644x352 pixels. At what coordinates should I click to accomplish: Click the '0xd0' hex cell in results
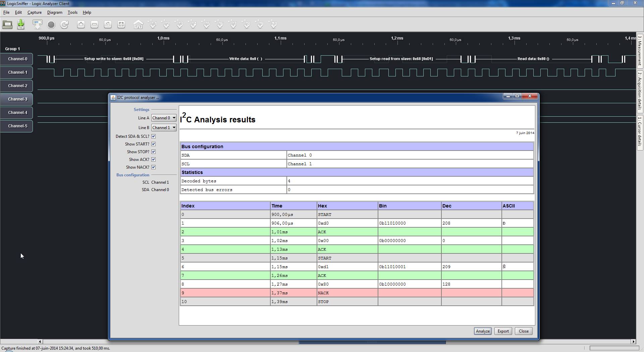coord(347,223)
